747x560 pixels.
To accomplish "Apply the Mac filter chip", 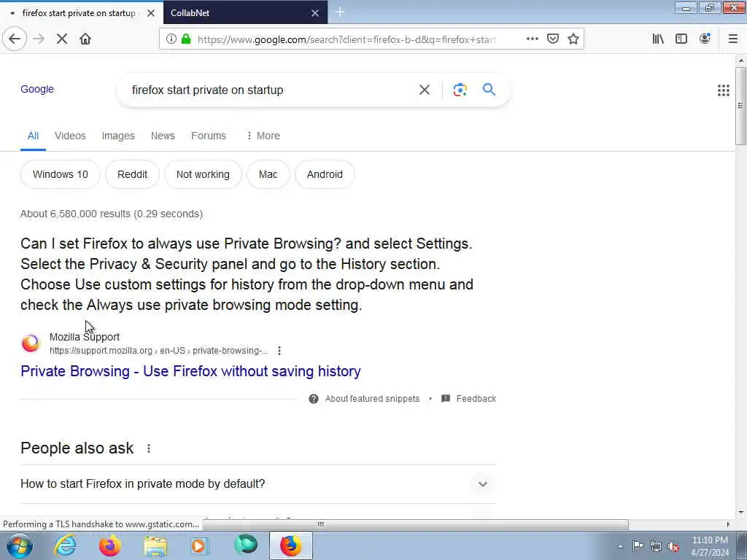I will 268,174.
